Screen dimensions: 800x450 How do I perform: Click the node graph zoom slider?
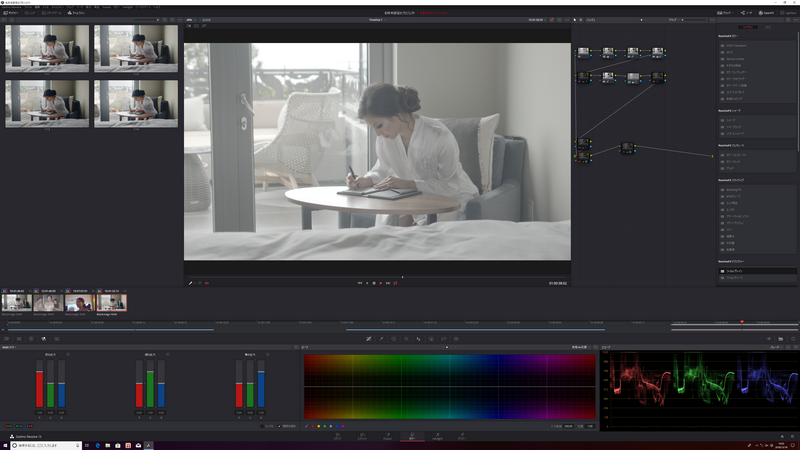(694, 20)
